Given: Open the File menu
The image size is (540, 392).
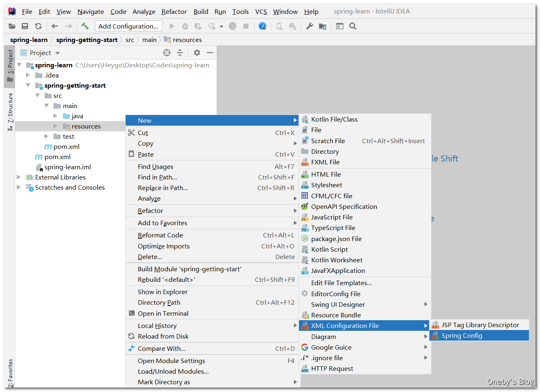Looking at the screenshot, I should (x=27, y=11).
